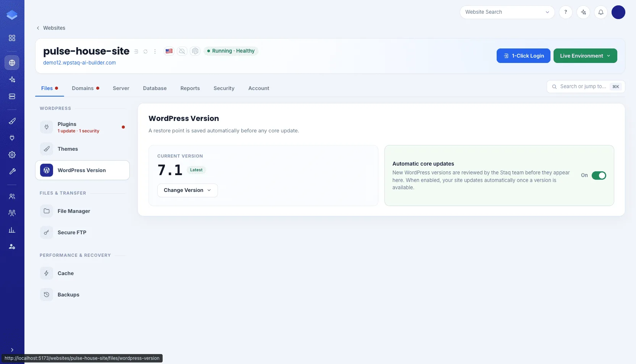Screen dimensions: 636x364
Task: Open the notifications bell icon
Action: click(x=600, y=12)
